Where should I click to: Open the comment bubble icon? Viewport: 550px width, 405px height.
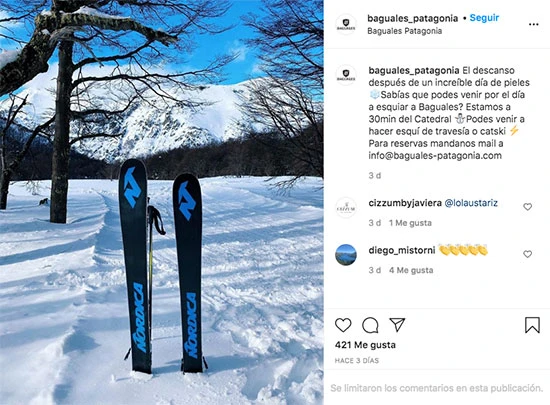[x=370, y=325]
